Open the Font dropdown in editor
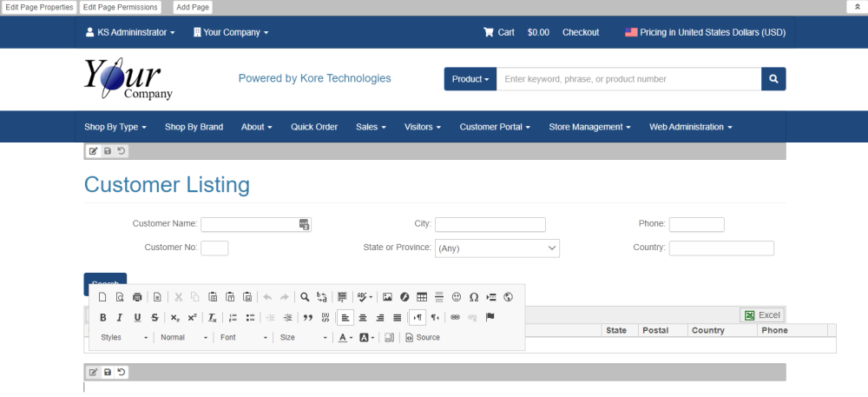Screen dimensions: 868x397 coord(242,337)
